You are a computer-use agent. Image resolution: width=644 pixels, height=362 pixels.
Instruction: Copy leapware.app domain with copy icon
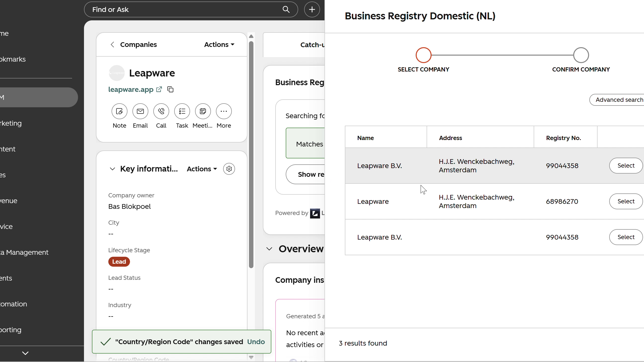pos(170,89)
